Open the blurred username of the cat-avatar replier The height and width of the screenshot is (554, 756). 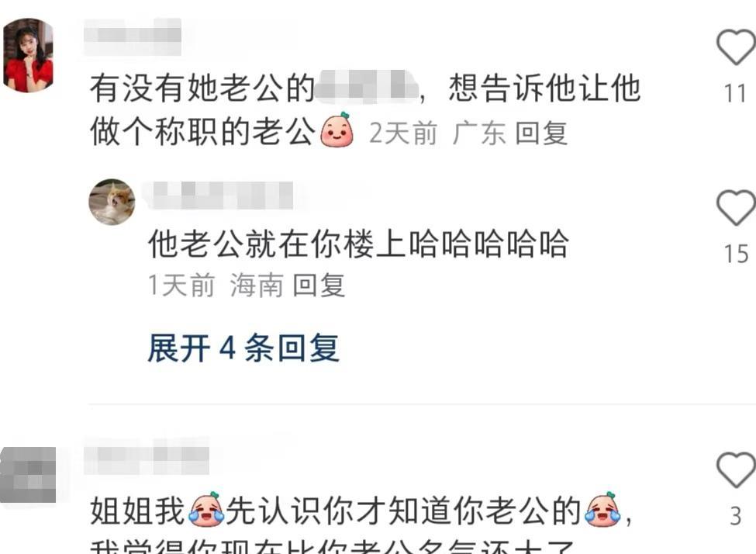coord(219,196)
